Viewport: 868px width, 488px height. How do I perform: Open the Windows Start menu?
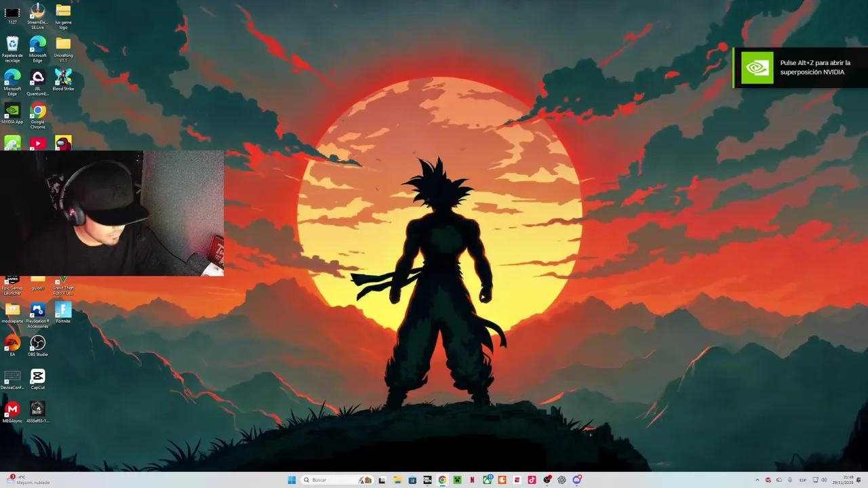coord(292,480)
